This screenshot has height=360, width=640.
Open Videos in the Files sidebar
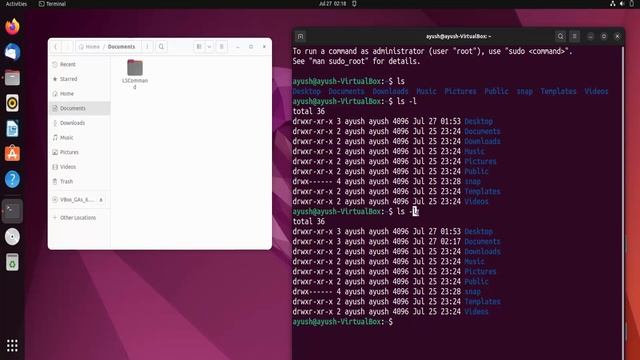80,167
